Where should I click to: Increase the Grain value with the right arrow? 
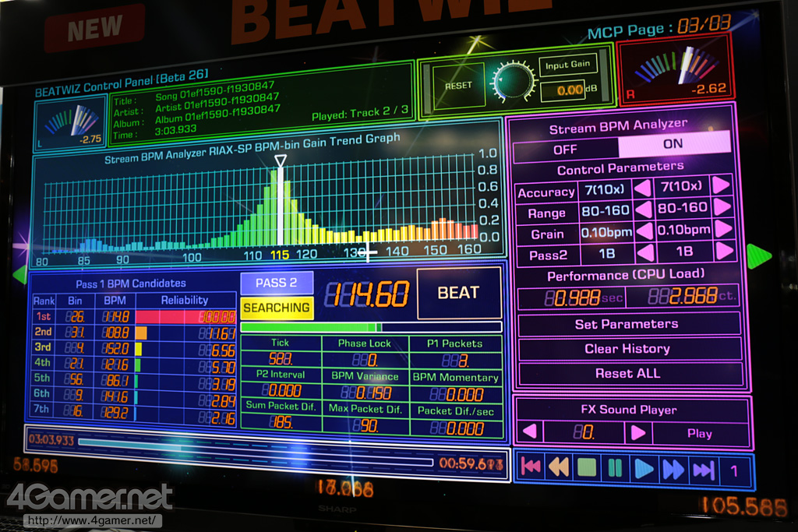tap(724, 228)
